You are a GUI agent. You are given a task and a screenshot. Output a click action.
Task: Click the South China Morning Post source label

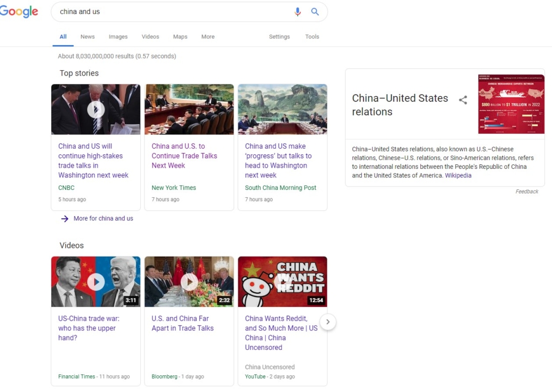(x=280, y=188)
